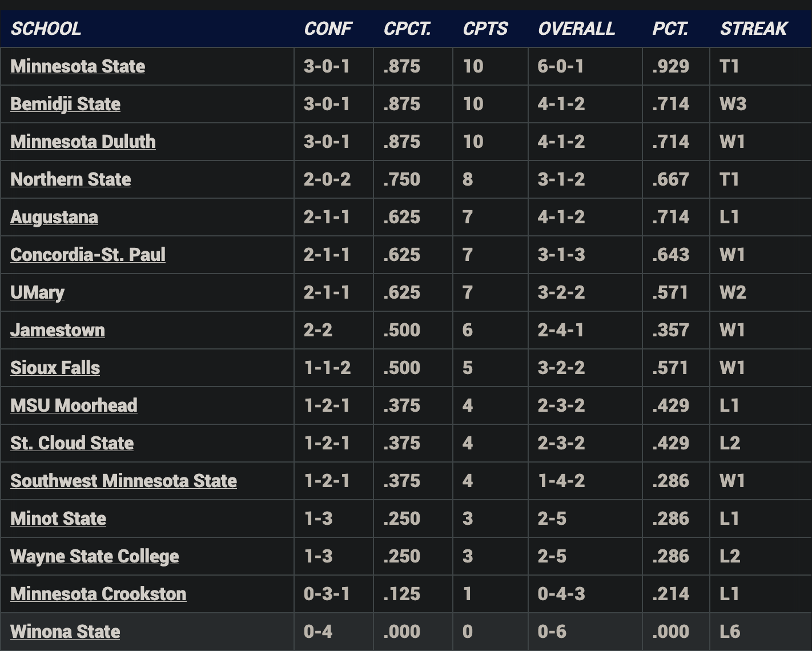
Task: Open the Sioux Falls link
Action: 55,368
